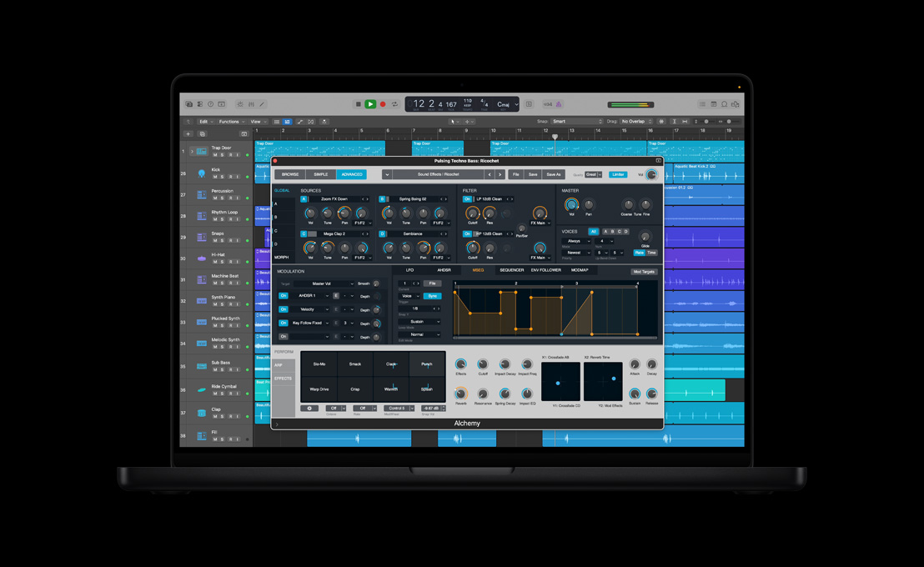924x567 pixels.
Task: Solo the Sub Bass track
Action: 222,369
